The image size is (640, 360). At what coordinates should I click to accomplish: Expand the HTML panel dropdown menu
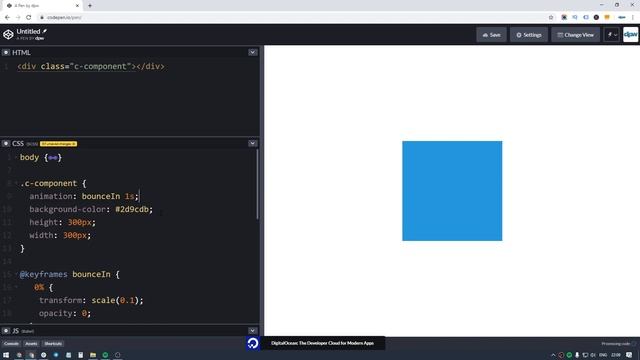(x=253, y=52)
